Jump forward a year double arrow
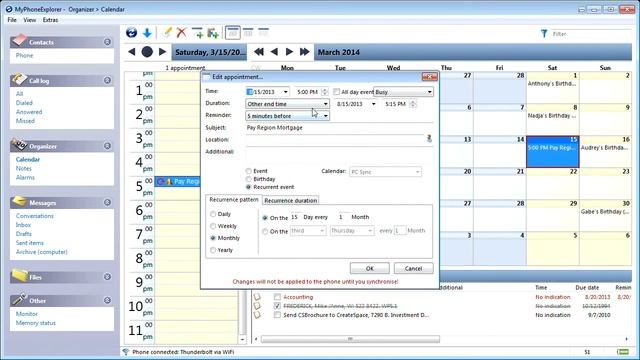Viewport: 640px width, 360px height. 304,52
